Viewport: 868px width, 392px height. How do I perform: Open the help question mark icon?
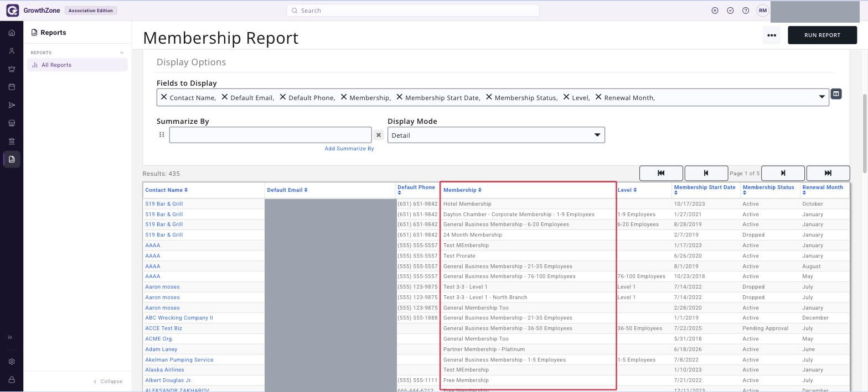[746, 11]
